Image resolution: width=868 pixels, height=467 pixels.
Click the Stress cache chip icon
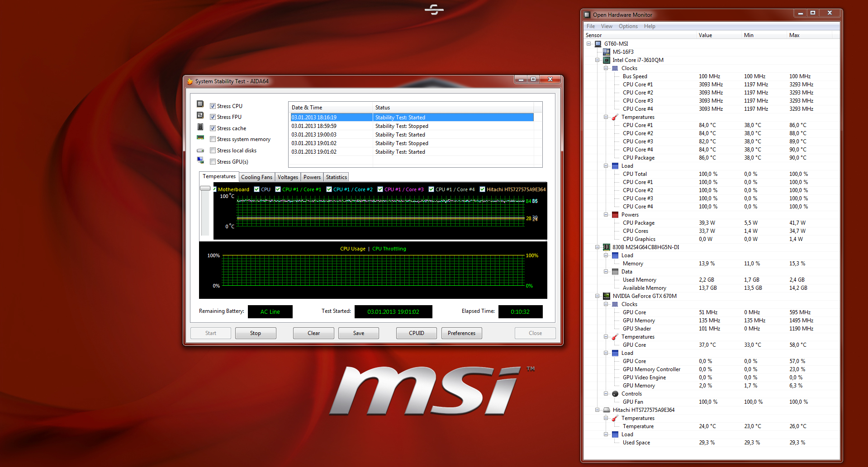click(x=200, y=127)
